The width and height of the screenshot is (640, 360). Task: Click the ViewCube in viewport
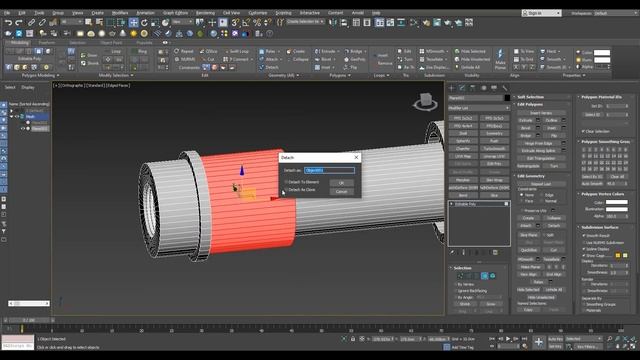click(x=425, y=101)
